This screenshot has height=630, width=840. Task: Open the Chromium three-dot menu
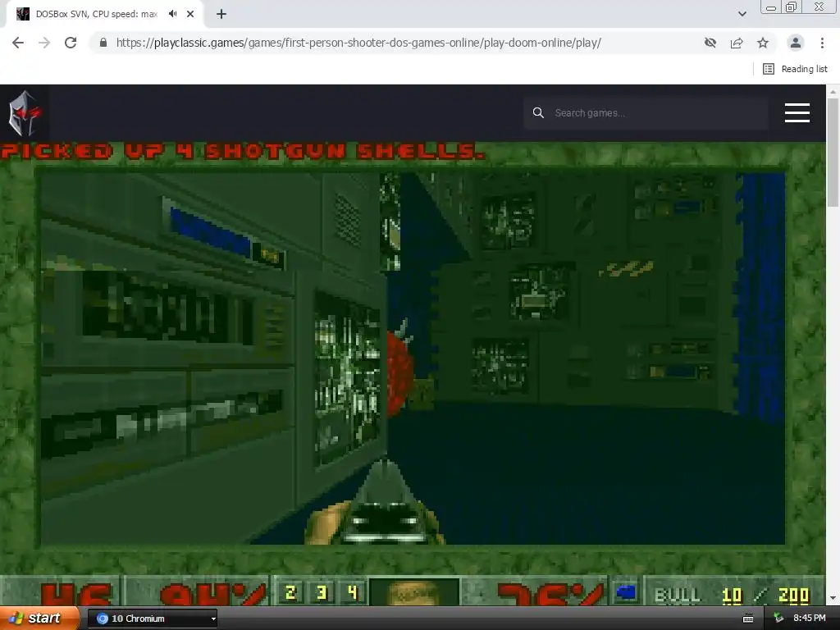click(822, 43)
